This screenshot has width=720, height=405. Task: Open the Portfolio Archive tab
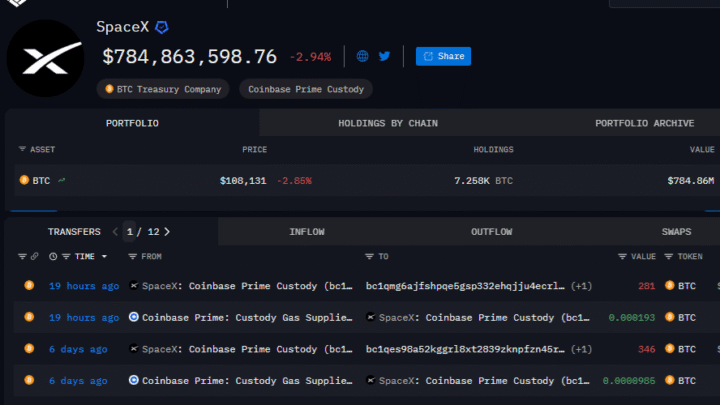tap(644, 123)
